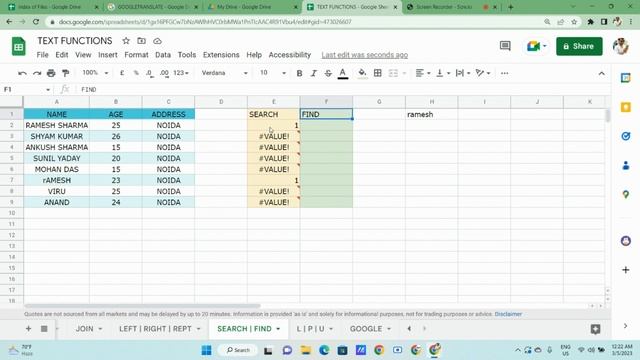Click the Redo icon in toolbar
Screen dimensions: 640x360
37,73
